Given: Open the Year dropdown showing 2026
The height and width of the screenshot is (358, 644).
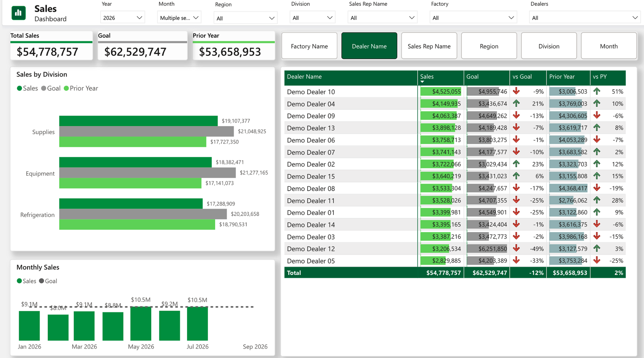Looking at the screenshot, I should click(x=123, y=18).
